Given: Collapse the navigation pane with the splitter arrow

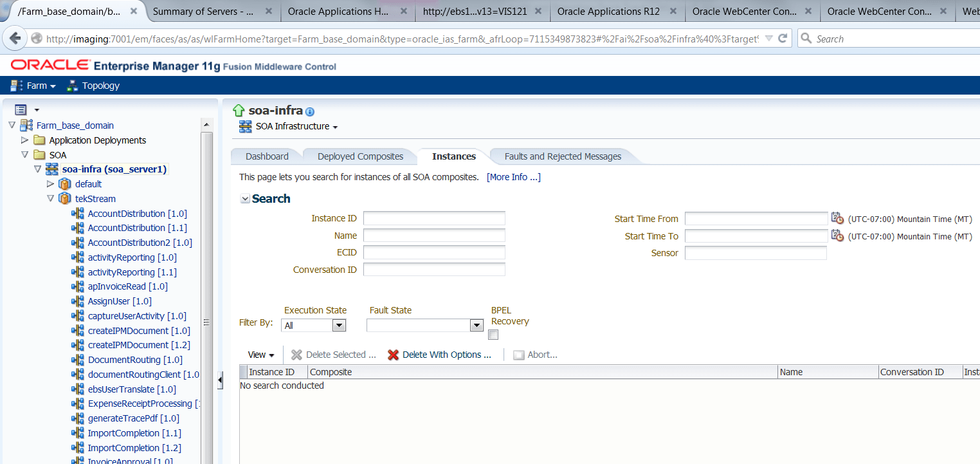Looking at the screenshot, I should pyautogui.click(x=219, y=380).
